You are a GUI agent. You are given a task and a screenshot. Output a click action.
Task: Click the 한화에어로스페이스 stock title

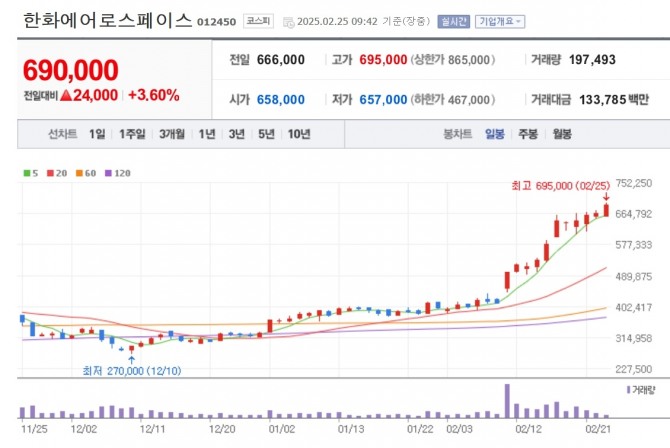pos(107,20)
